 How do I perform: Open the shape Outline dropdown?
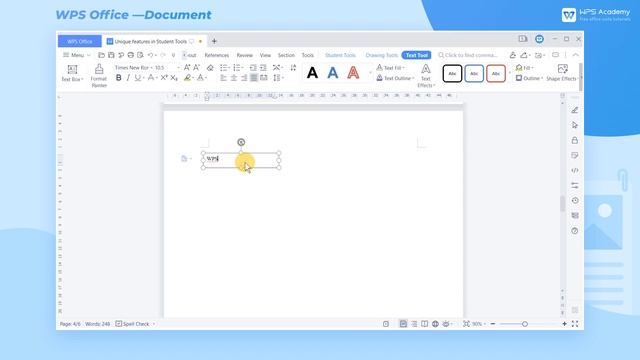point(529,78)
